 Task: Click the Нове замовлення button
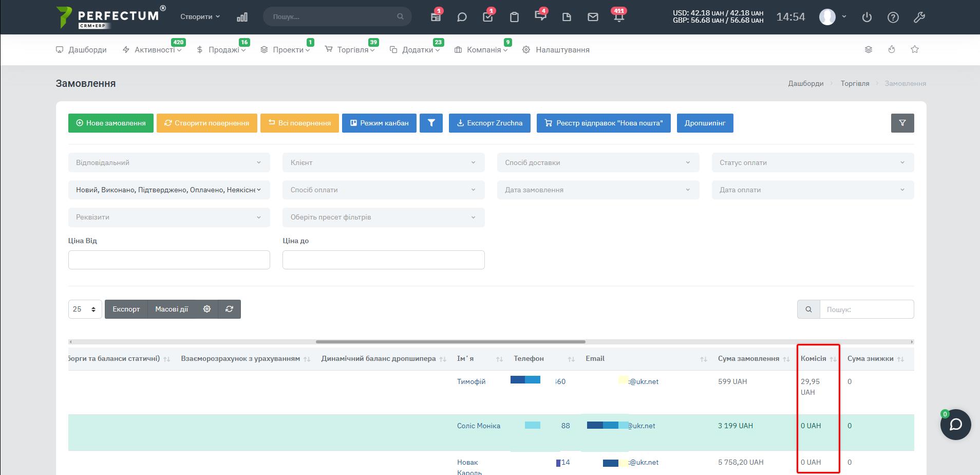111,123
